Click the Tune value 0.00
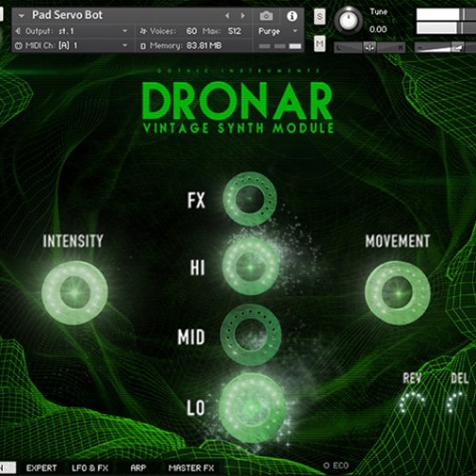The image size is (476, 476). pos(378,30)
